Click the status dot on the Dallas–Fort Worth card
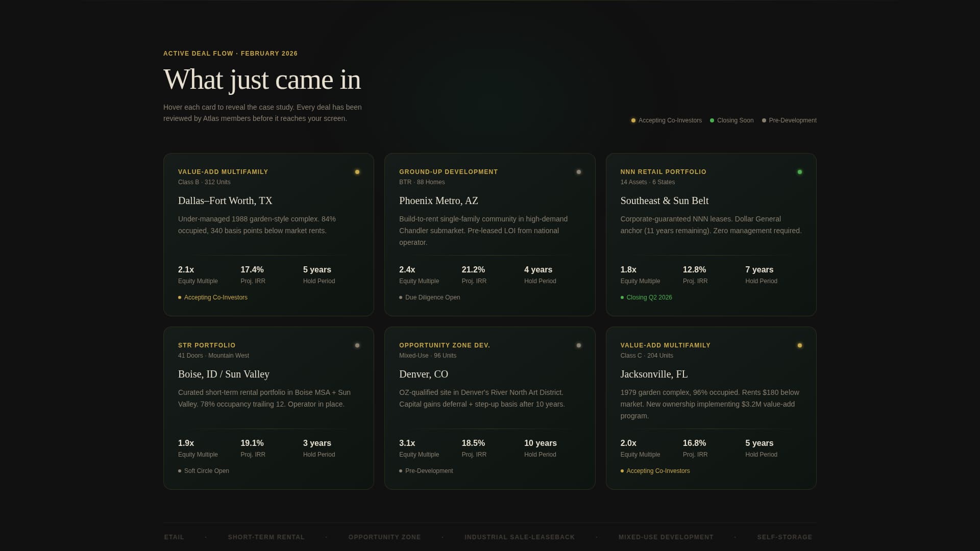The height and width of the screenshot is (551, 980). point(357,172)
